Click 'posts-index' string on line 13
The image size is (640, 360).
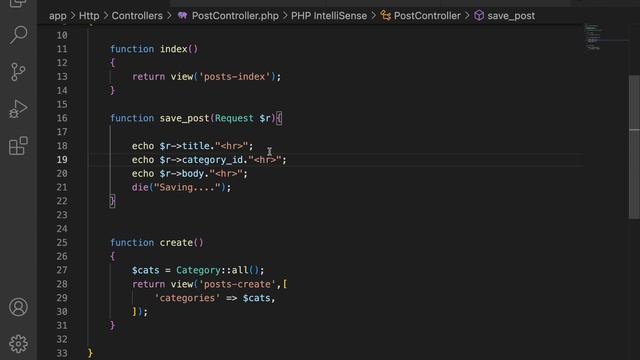(234, 77)
